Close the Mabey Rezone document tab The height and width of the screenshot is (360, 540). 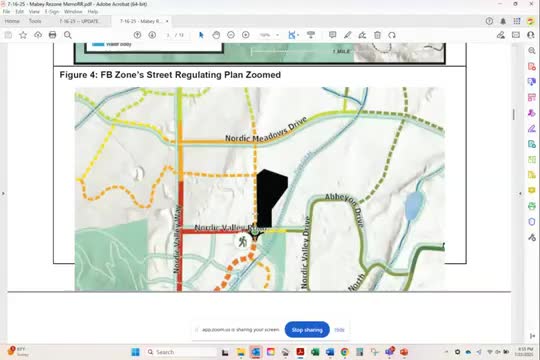point(167,21)
